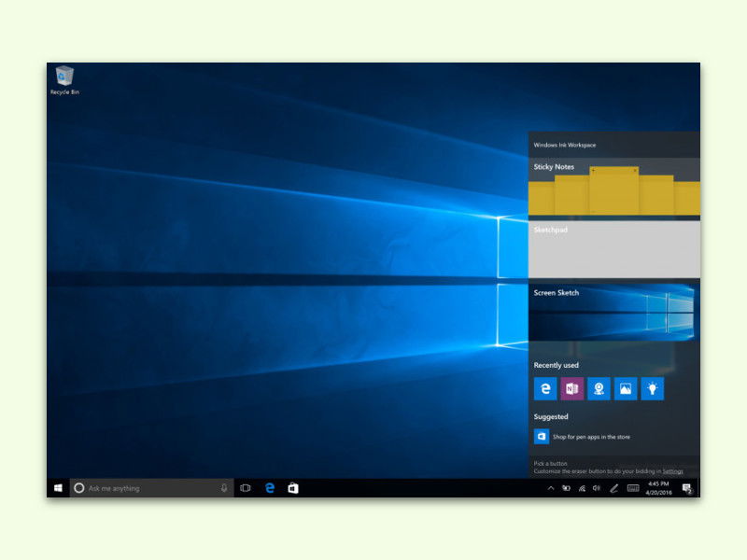Click 'Shop for pen apps in the store'
This screenshot has width=747, height=560.
(591, 437)
